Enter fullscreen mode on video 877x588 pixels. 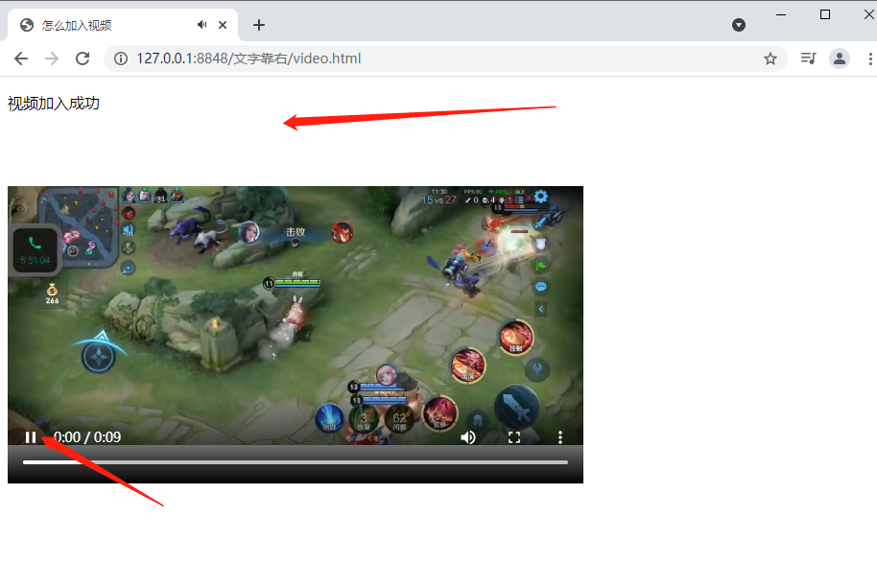[x=514, y=437]
